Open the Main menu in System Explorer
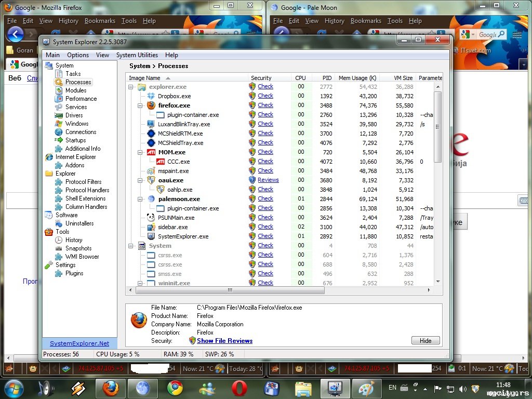 (52, 55)
